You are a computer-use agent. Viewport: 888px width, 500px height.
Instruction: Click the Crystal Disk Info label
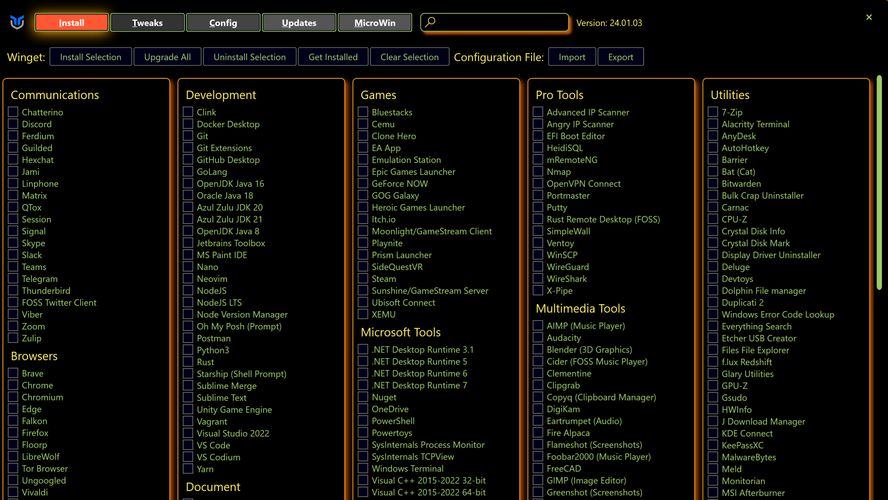753,231
